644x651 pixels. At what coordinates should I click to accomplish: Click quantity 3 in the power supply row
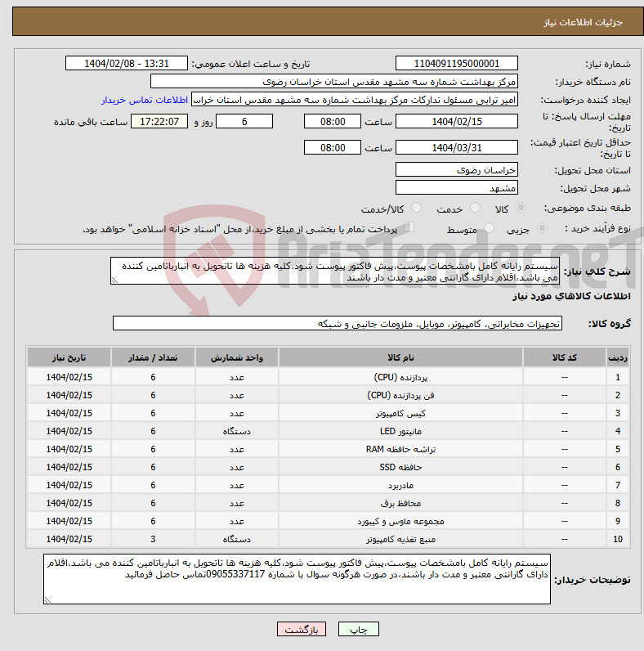coord(153,539)
